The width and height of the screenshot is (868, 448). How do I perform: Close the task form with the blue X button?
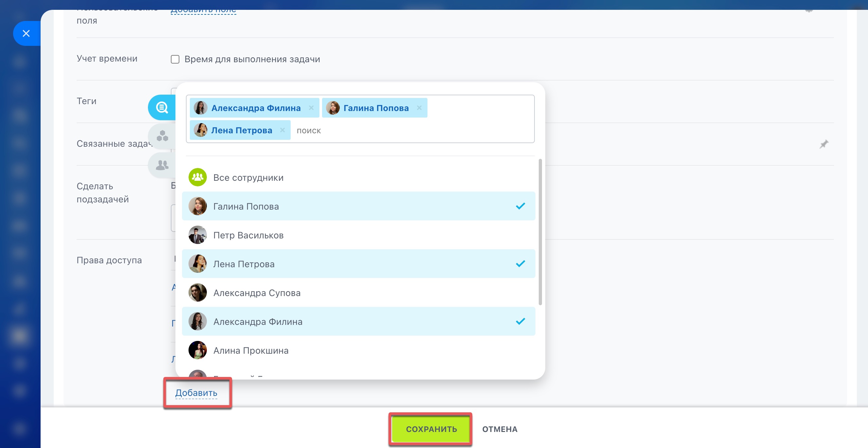pyautogui.click(x=26, y=33)
